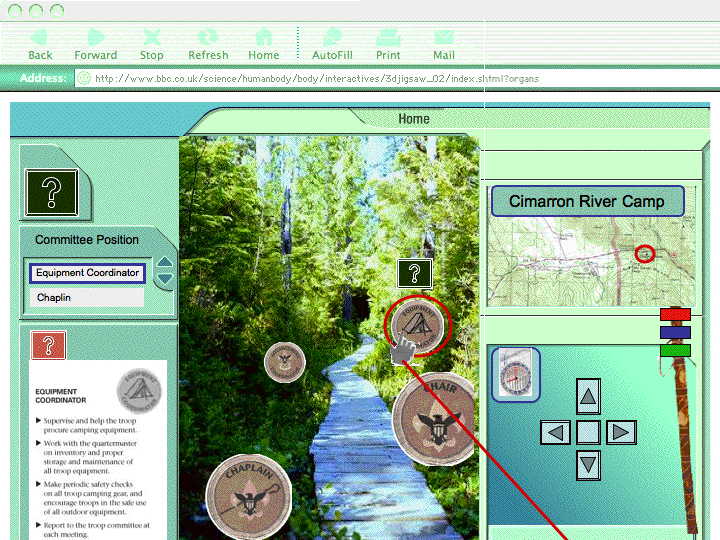Pick the green color swatch
This screenshot has width=720, height=540.
pyautogui.click(x=675, y=350)
